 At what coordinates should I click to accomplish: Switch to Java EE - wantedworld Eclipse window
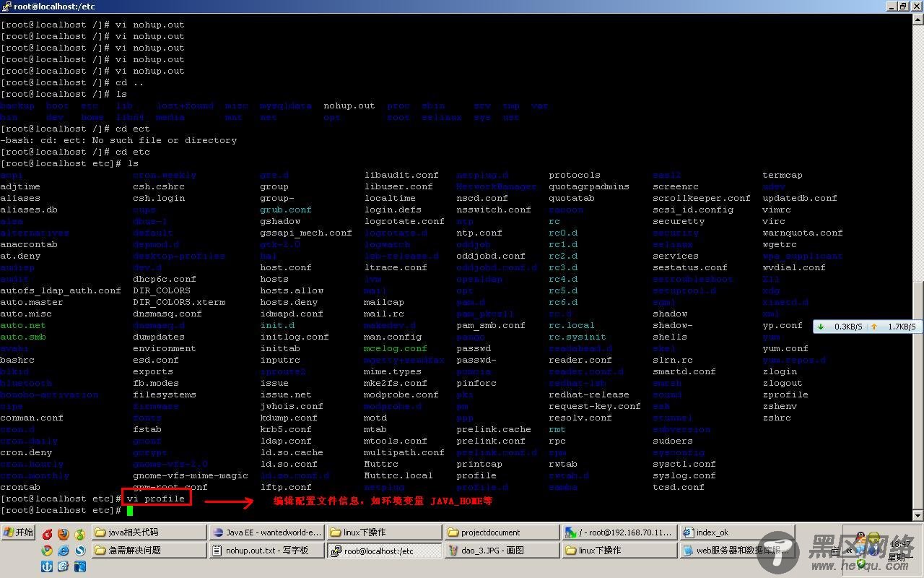266,532
